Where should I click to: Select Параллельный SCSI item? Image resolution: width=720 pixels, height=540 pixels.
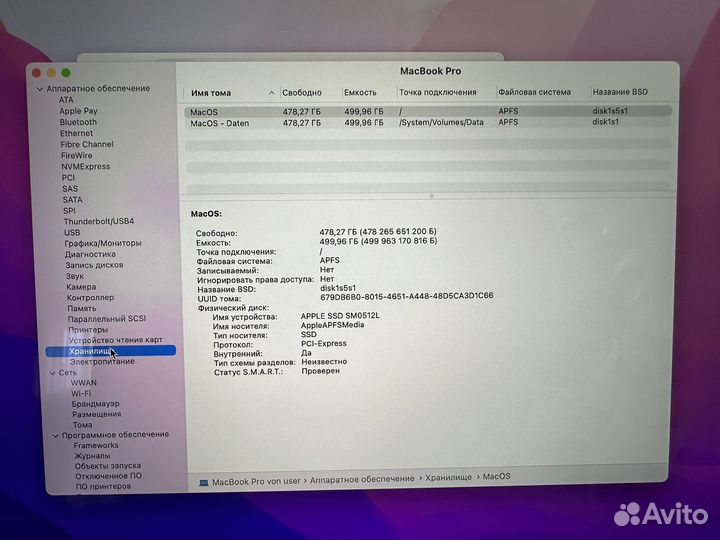[107, 319]
